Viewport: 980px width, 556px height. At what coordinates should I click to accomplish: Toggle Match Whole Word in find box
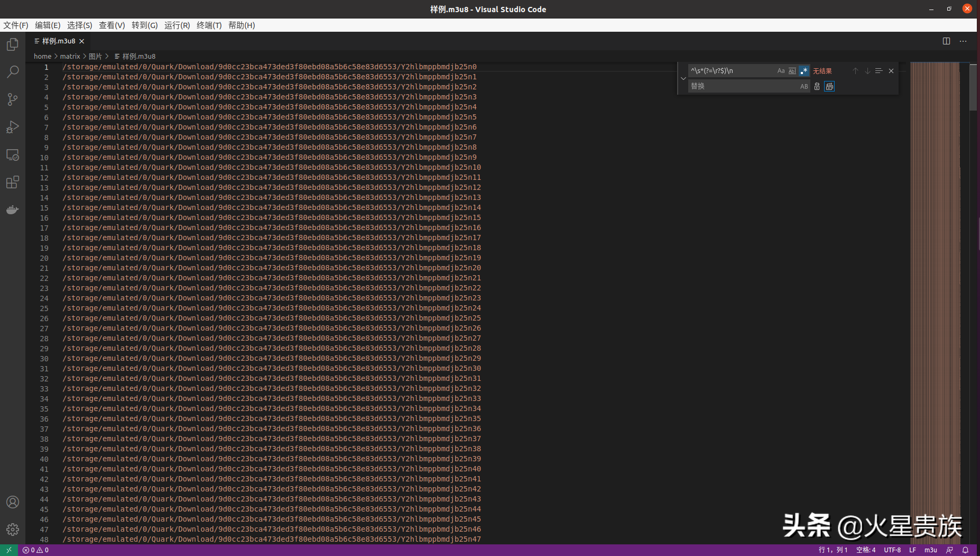tap(792, 71)
